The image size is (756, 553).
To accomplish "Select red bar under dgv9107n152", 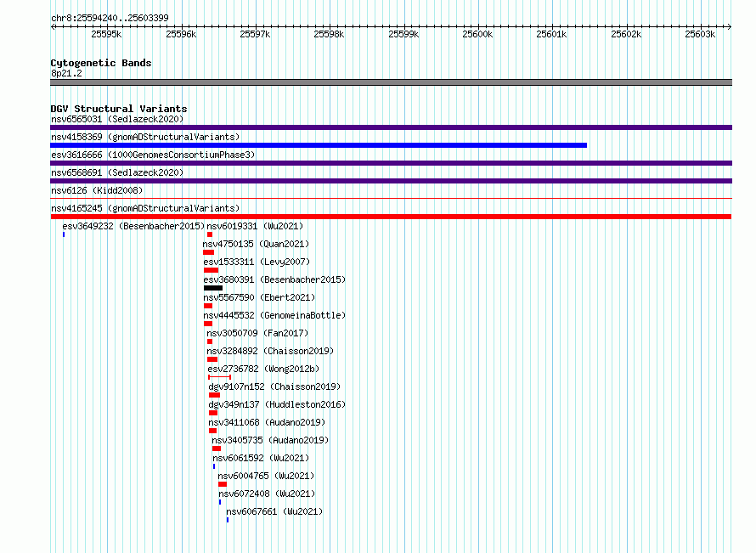I will [x=215, y=395].
